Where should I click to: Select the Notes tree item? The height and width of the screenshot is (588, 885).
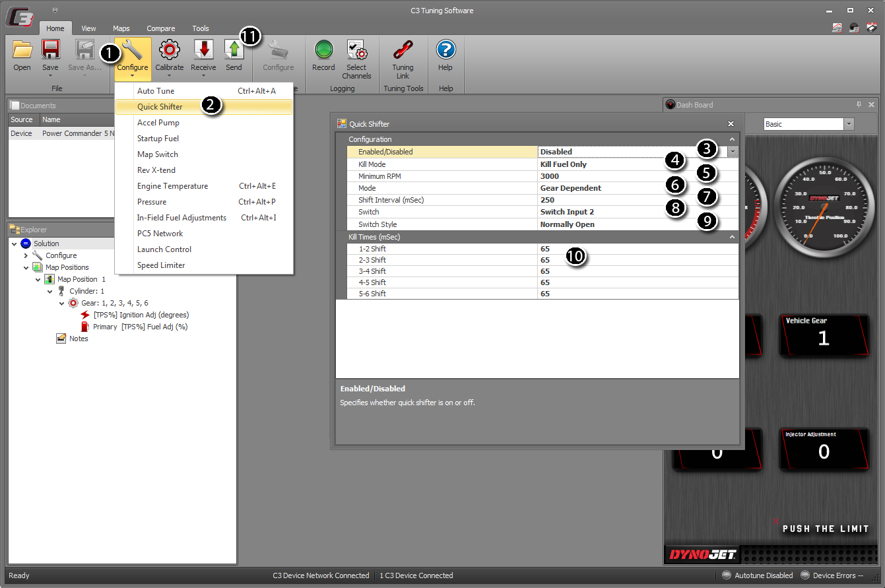(78, 339)
